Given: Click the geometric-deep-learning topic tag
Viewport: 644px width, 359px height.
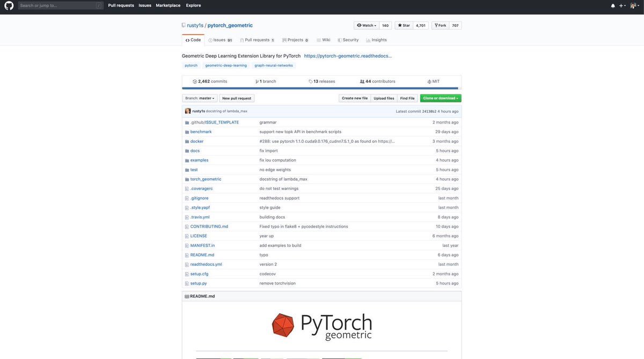Looking at the screenshot, I should 226,65.
